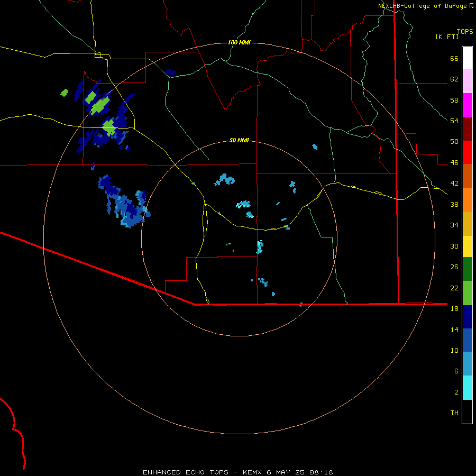Screen dimensions: 476x476
Task: Select the dark orange legend swatch near 42
Action: (x=467, y=176)
